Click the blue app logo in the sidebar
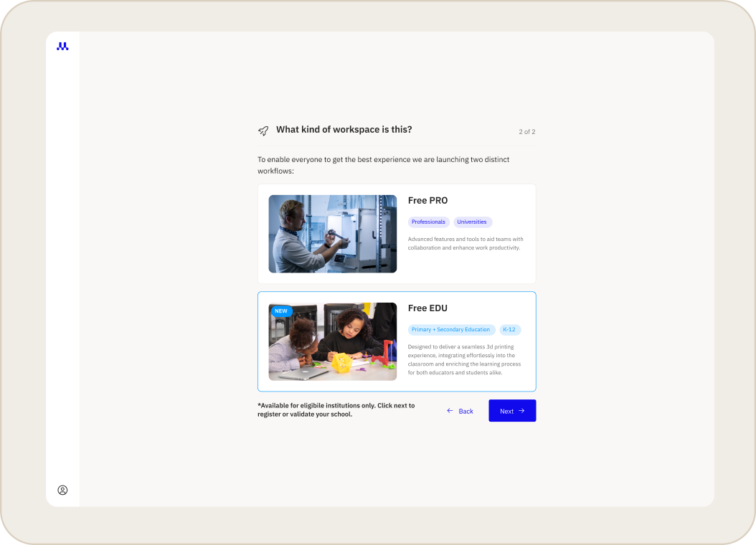Image resolution: width=756 pixels, height=545 pixels. point(62,47)
